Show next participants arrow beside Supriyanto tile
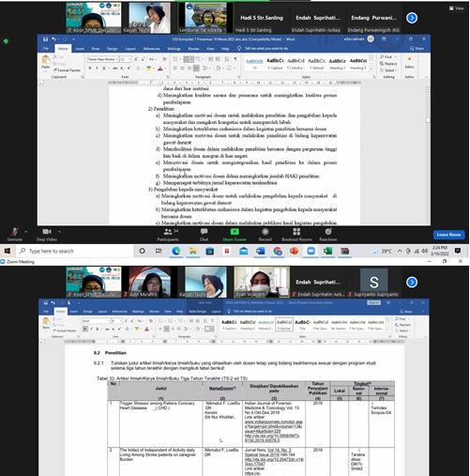This screenshot has height=476, width=470. 412,283
